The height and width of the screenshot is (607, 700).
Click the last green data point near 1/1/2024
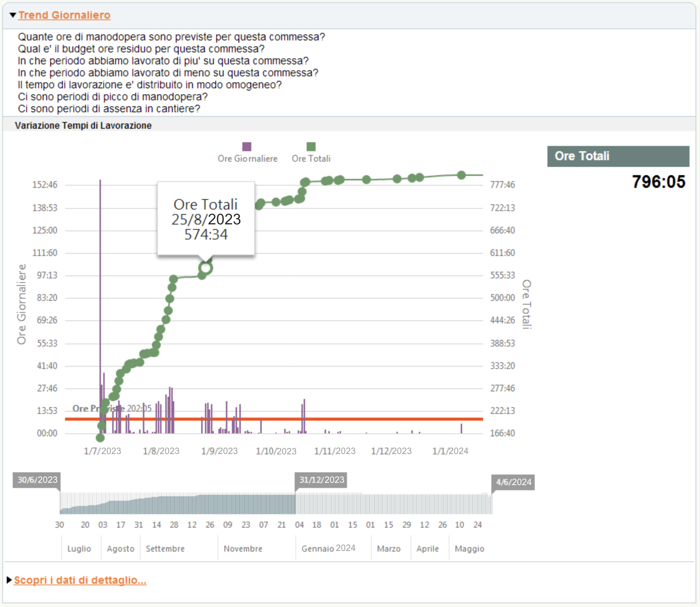pos(461,175)
